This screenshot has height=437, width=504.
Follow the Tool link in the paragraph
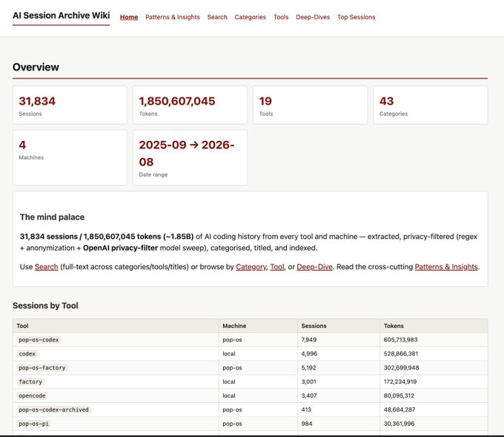[277, 267]
